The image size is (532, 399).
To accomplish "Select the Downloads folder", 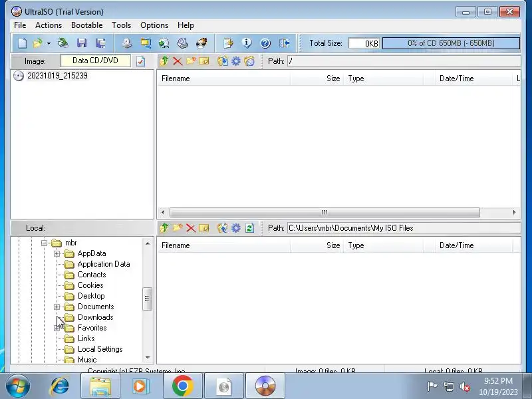I will [x=95, y=317].
